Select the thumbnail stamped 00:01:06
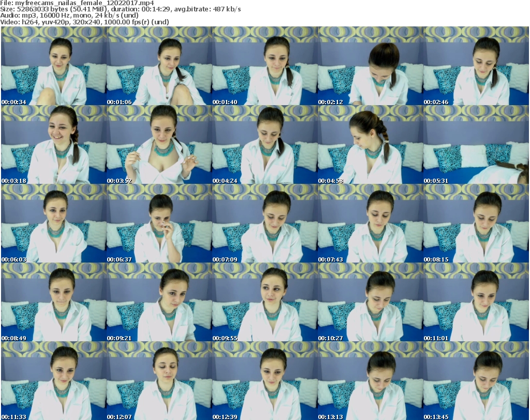This screenshot has width=530, height=420. pyautogui.click(x=159, y=66)
